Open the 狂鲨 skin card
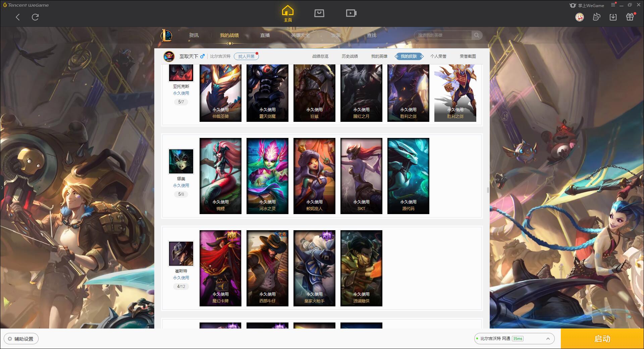The width and height of the screenshot is (644, 349). coord(314,93)
